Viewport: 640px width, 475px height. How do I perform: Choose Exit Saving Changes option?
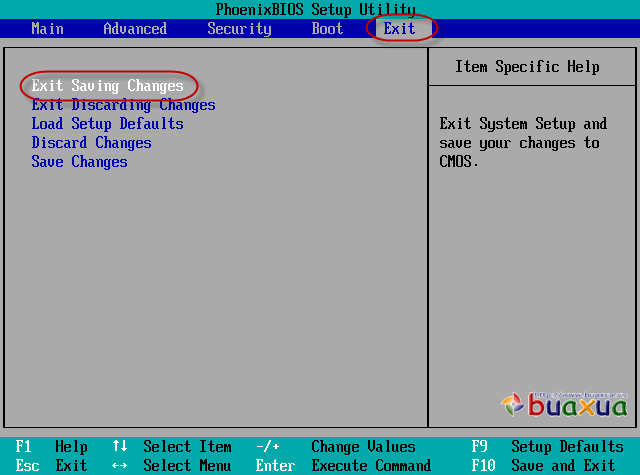(108, 86)
